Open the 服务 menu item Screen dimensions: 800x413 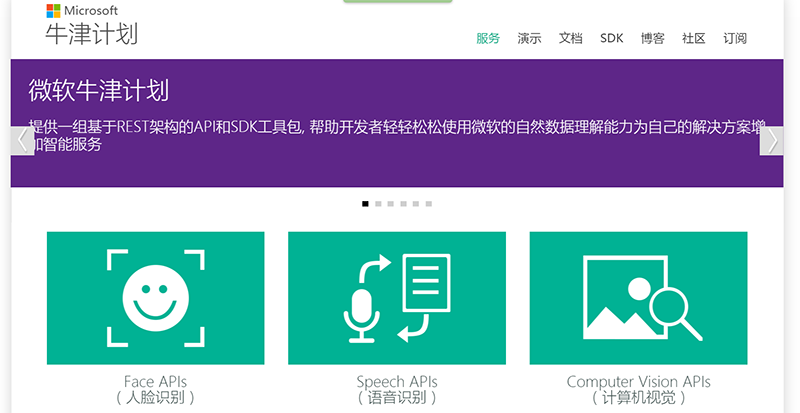488,38
